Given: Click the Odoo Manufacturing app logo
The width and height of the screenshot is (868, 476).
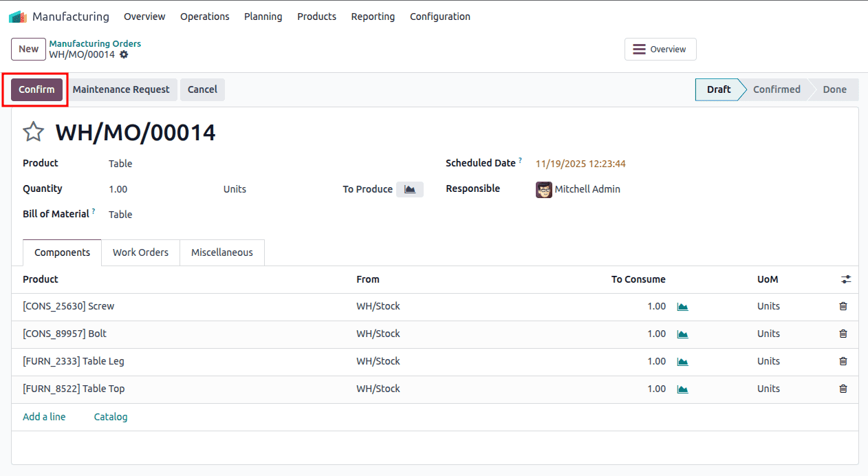Looking at the screenshot, I should coord(17,15).
